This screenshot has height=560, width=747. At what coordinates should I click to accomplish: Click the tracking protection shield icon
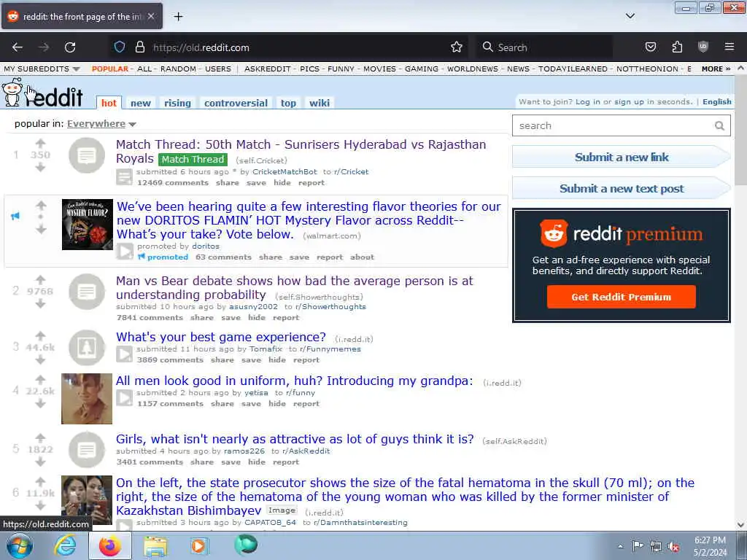click(x=120, y=47)
